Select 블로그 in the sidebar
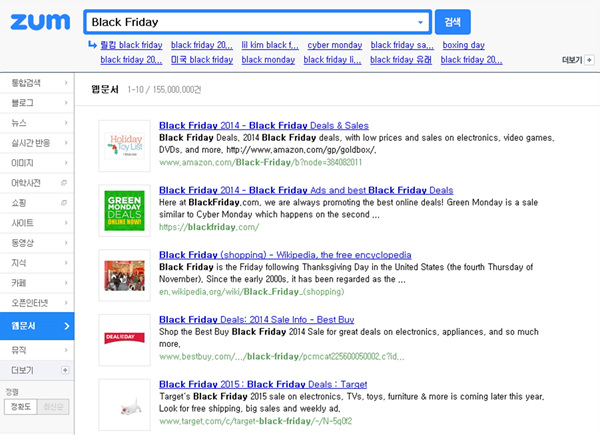Viewport: 600px width, 435px height. 37,103
